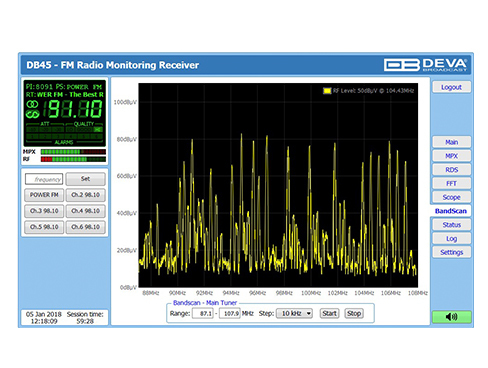Click the Set frequency button
The height and width of the screenshot is (368, 488).
[x=85, y=179]
